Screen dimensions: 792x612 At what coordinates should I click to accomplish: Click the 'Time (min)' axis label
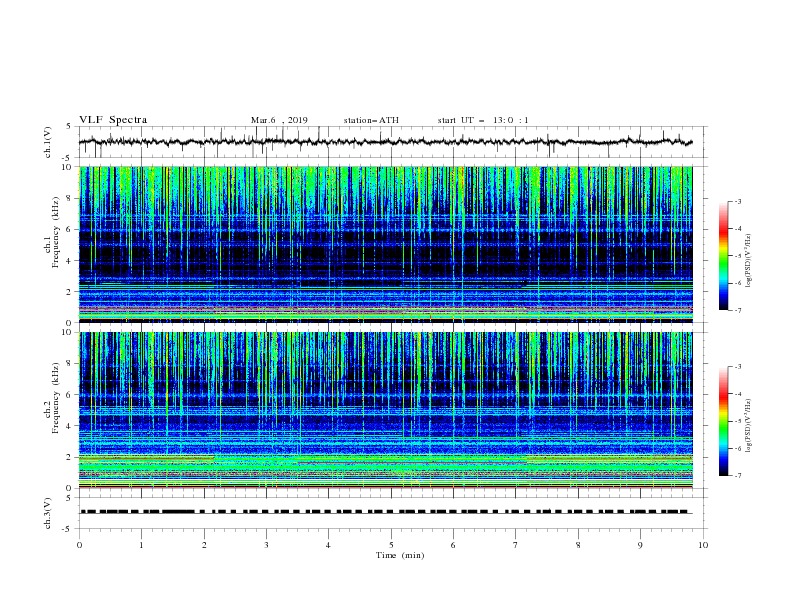400,555
